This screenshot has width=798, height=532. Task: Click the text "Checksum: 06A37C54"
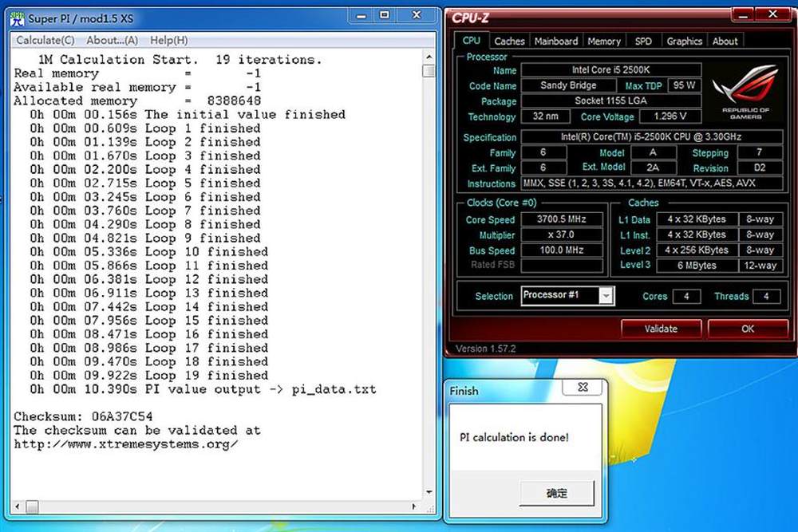[x=83, y=416]
